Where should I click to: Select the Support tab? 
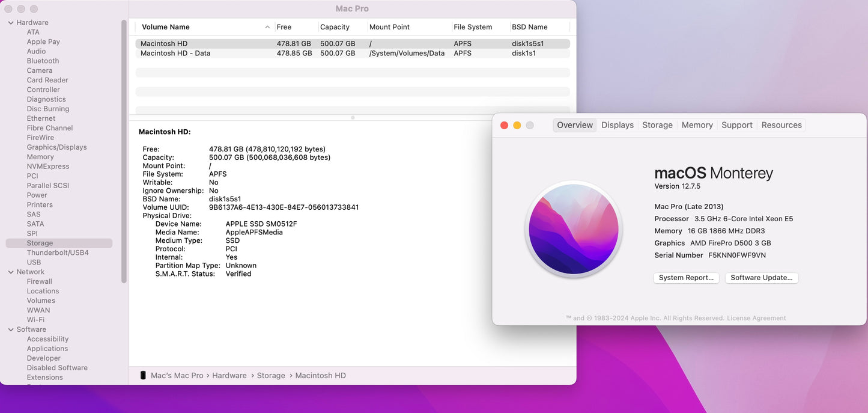736,125
